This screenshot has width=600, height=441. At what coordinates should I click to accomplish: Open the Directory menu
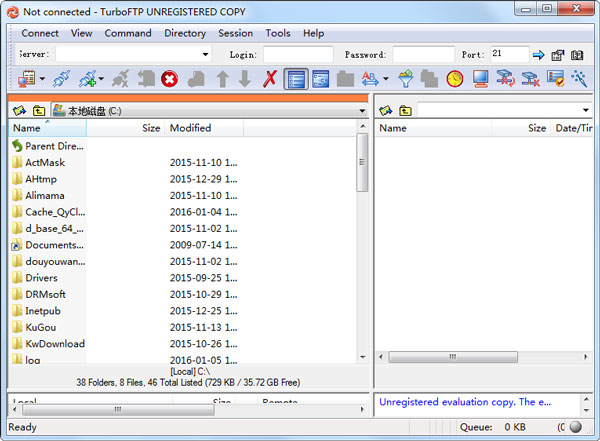point(185,33)
